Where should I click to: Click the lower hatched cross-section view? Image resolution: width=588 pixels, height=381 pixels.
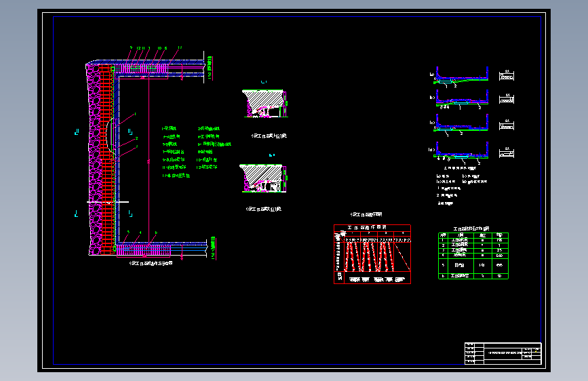263,178
